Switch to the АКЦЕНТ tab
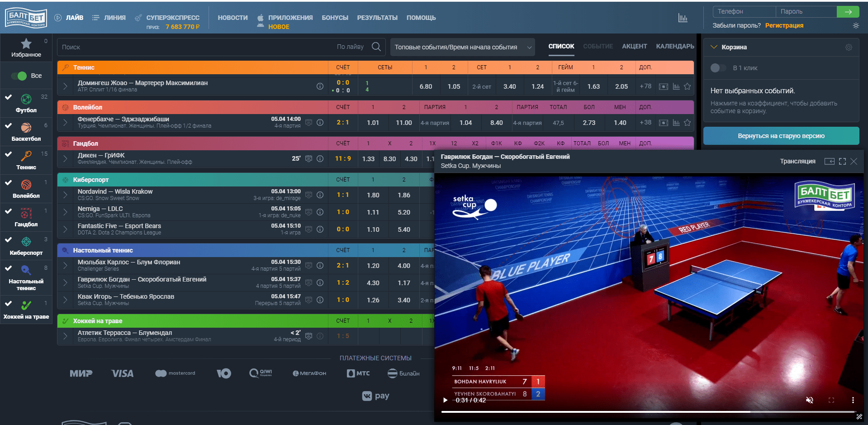Viewport: 868px width, 425px height. point(634,46)
